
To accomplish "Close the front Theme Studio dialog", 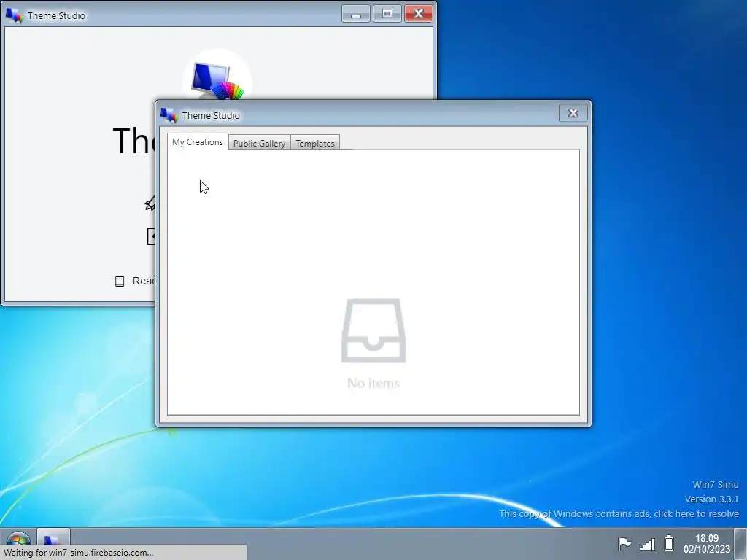I will [x=573, y=113].
